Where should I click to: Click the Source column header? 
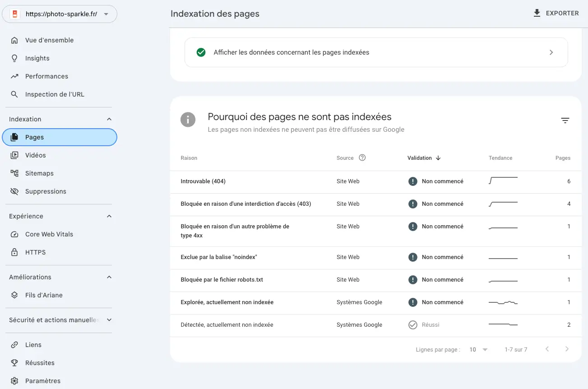click(x=345, y=158)
